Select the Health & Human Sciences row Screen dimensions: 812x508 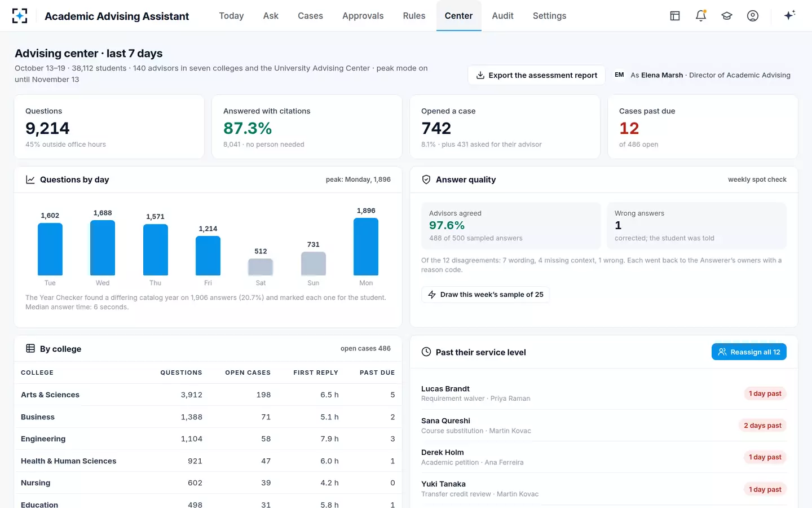pos(208,461)
